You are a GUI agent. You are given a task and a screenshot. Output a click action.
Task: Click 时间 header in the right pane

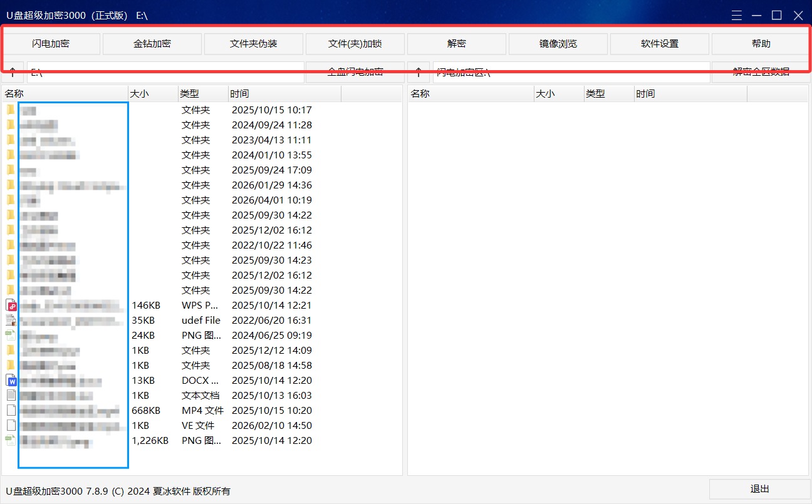tap(690, 94)
